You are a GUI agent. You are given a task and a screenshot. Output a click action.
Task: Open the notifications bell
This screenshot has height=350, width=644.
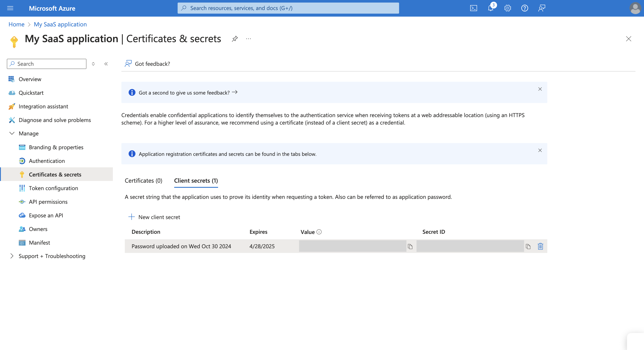click(490, 8)
